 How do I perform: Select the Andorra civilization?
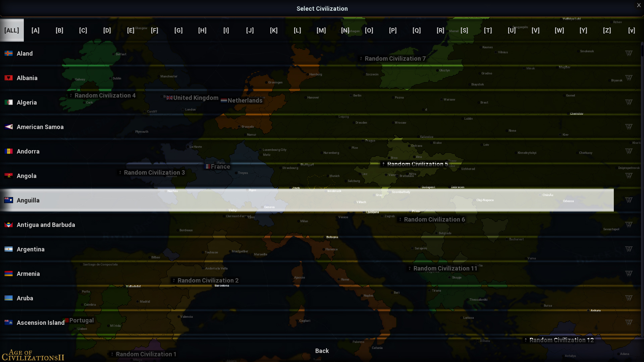307,151
